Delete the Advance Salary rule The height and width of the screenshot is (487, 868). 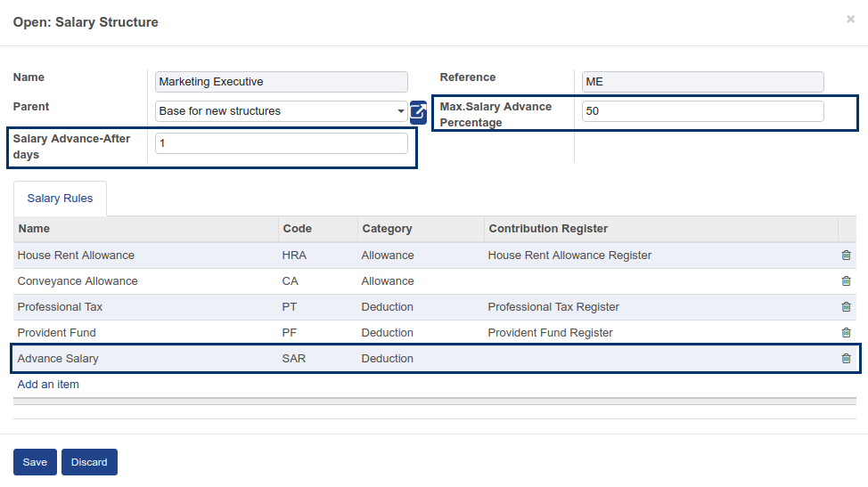point(846,359)
